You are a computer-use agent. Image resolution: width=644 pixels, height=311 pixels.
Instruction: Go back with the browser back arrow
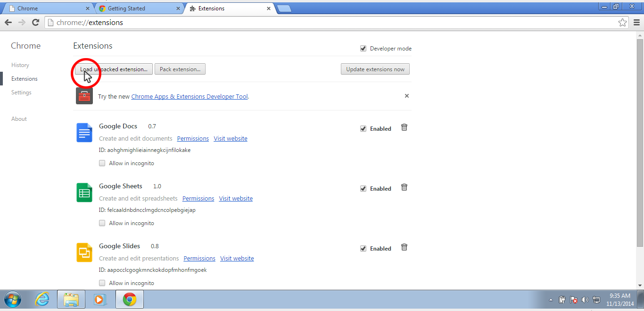(8, 22)
